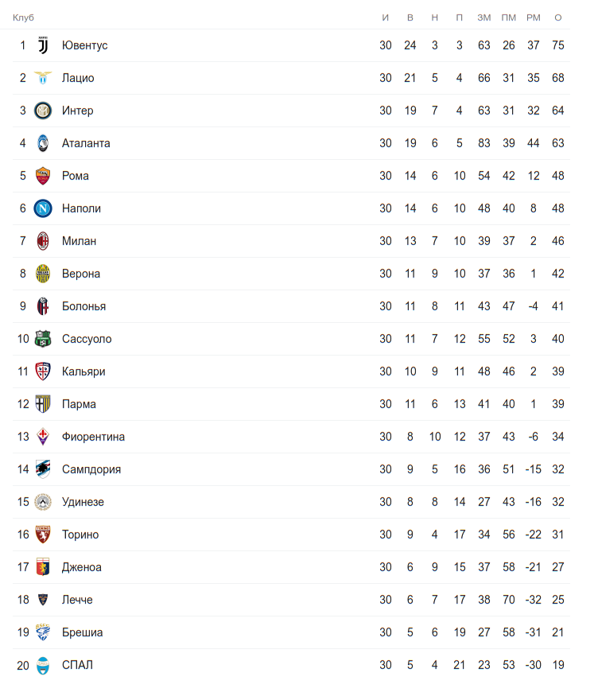Click the О points column header
Viewport: 598px width, 700px height.
click(x=558, y=17)
